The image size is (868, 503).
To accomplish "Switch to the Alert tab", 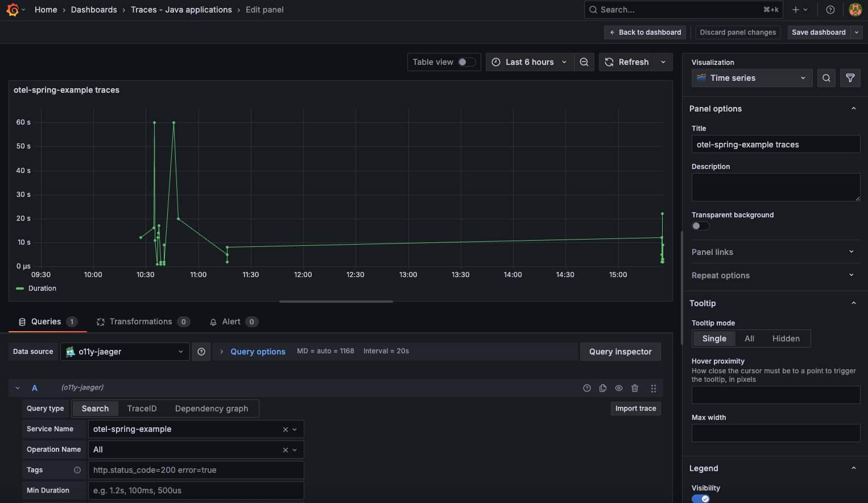I will coord(234,322).
